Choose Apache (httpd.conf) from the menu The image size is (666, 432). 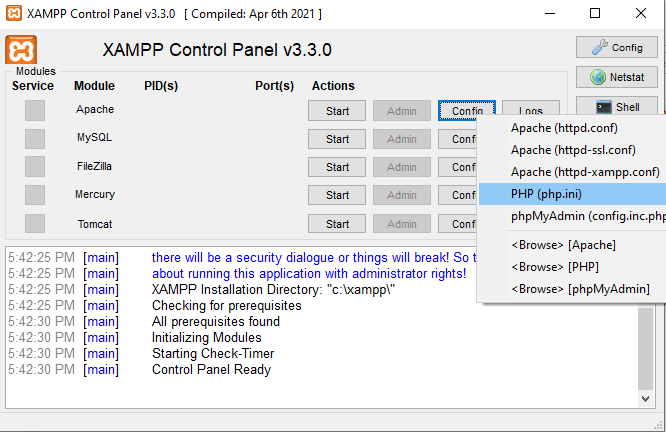572,128
